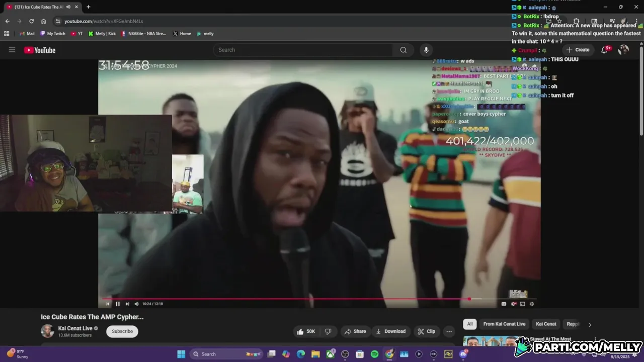Select the From Kai Cenat Live chip
The image size is (644, 362).
(x=504, y=324)
